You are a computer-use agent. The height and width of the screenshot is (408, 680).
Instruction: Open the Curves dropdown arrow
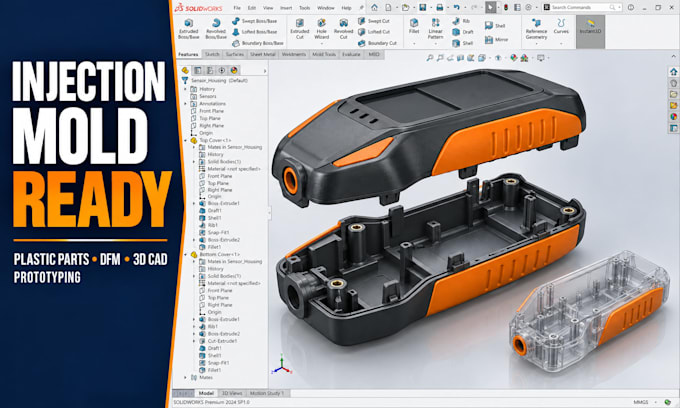pos(561,43)
